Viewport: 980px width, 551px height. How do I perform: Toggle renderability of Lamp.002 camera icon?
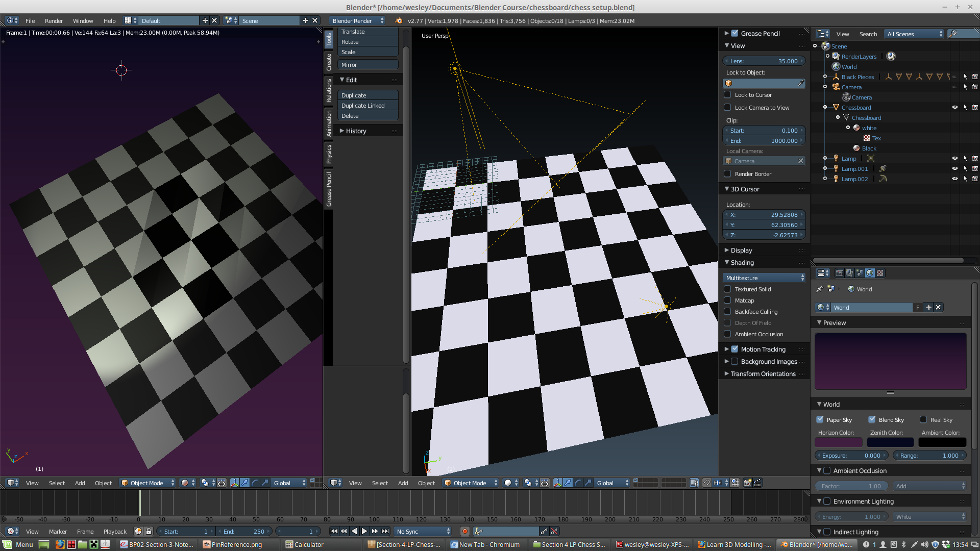tap(975, 179)
